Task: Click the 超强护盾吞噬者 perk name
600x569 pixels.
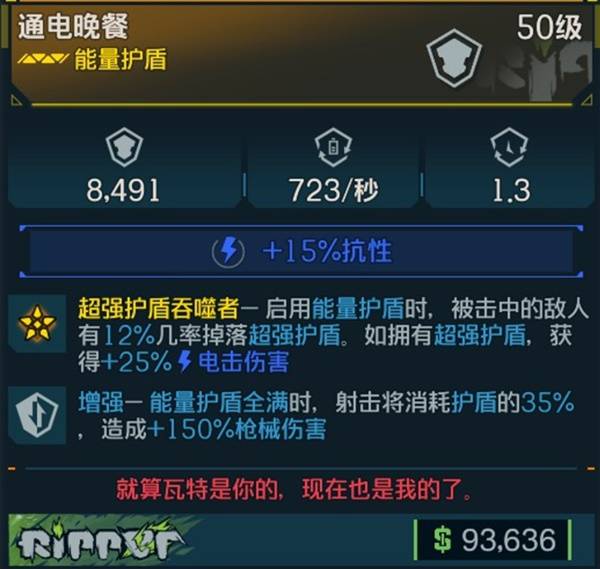Action: click(x=159, y=308)
